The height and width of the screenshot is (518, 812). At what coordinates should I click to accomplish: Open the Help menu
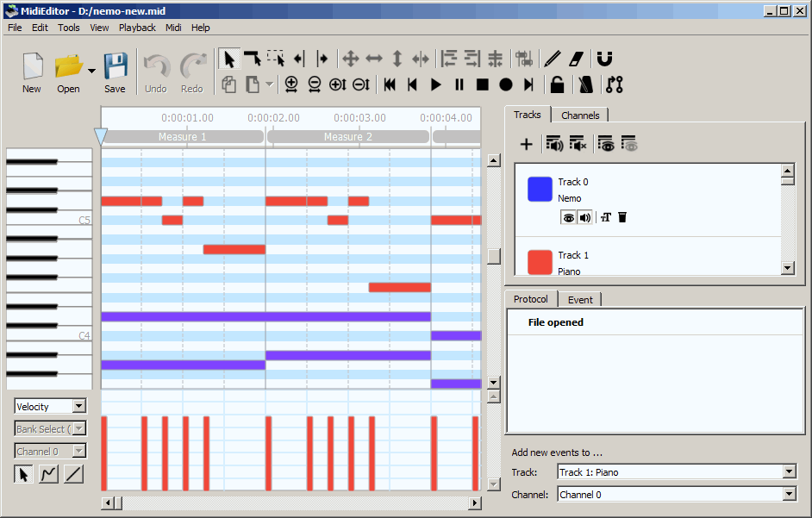pos(200,28)
